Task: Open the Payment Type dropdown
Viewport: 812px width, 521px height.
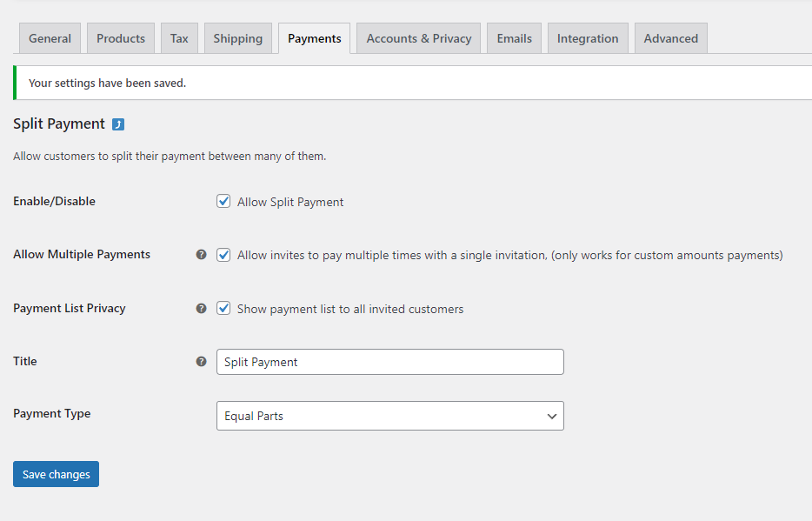Action: [x=389, y=416]
